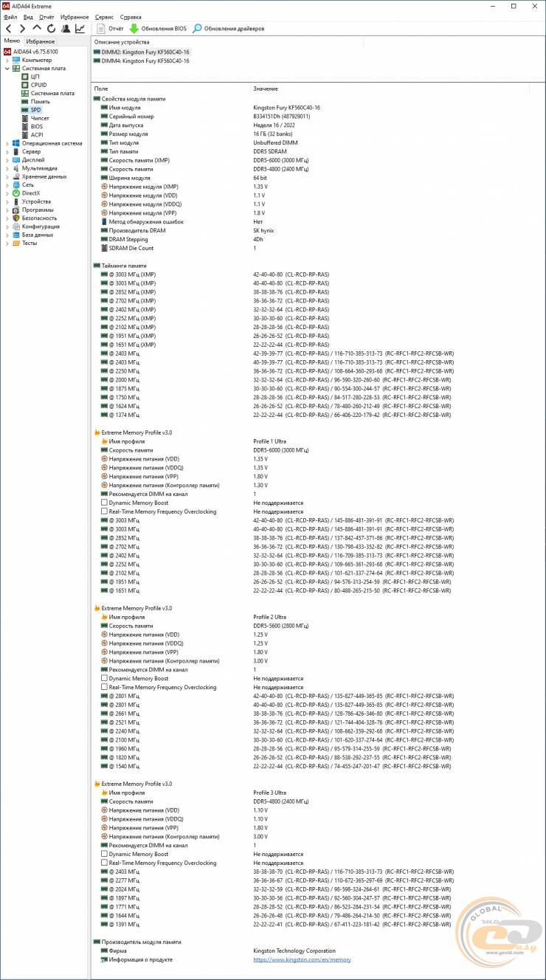Toggle Dynamic Memory Boost checkbox under Profile 3 Ultra
The width and height of the screenshot is (546, 980).
click(x=104, y=854)
